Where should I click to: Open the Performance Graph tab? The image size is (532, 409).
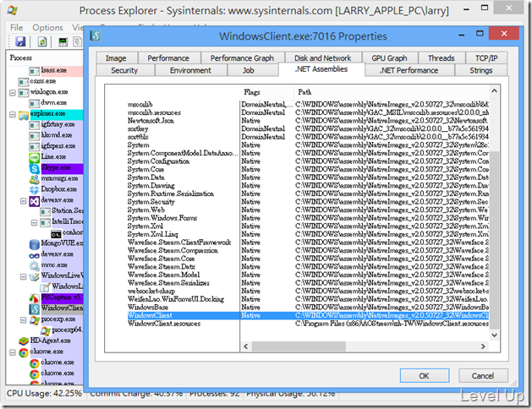coord(242,58)
